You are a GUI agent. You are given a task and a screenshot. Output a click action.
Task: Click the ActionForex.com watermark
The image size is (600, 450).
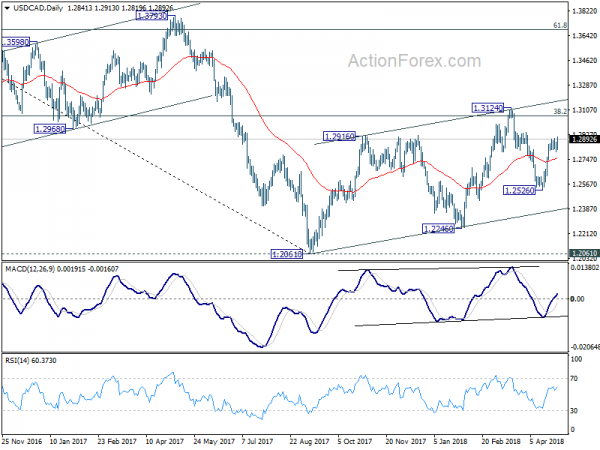(x=414, y=61)
